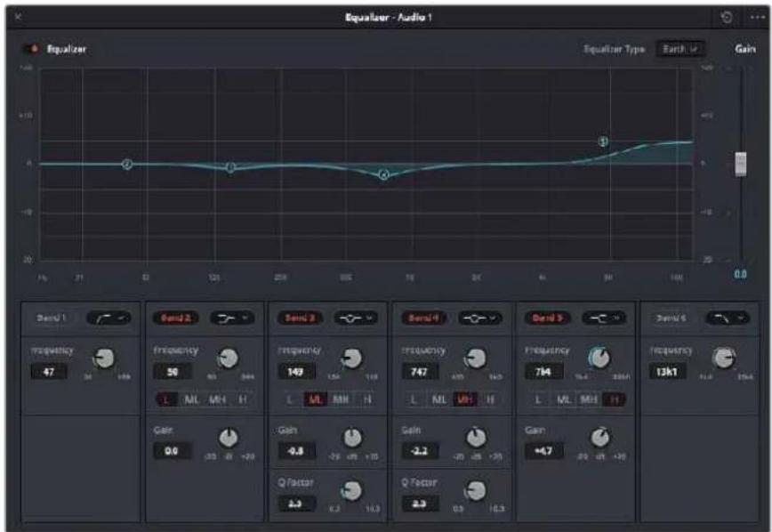
Task: Open Band 3 filter shape dropdown
Action: [x=357, y=318]
